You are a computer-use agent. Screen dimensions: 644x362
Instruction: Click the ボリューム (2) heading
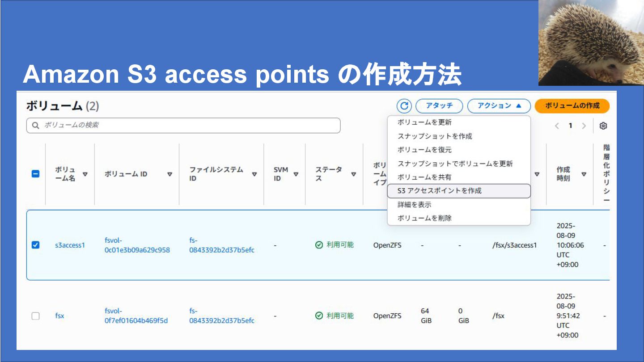pyautogui.click(x=63, y=106)
